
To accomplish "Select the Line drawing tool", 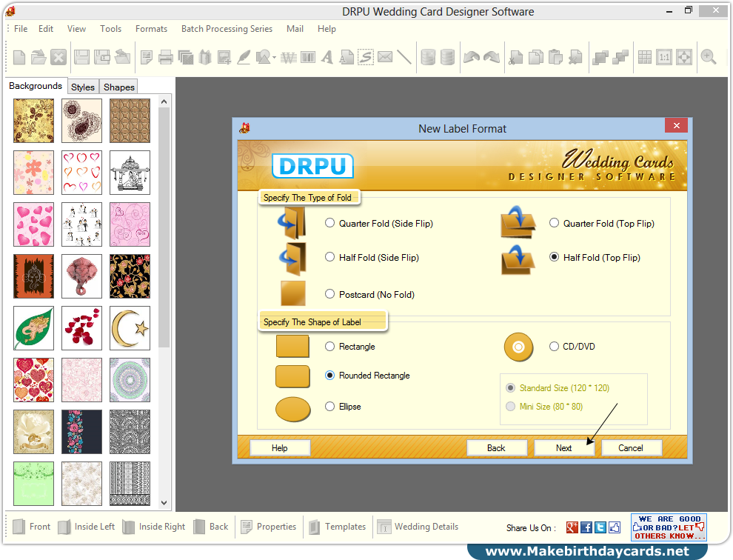I will pos(404,57).
